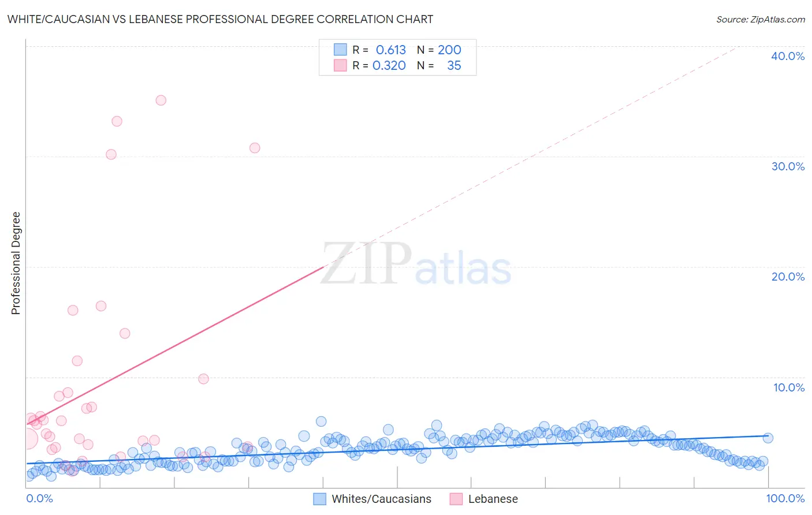Click the blue Whites/Caucasians legend square
Viewport: 812px width, 515px height.
(319, 499)
